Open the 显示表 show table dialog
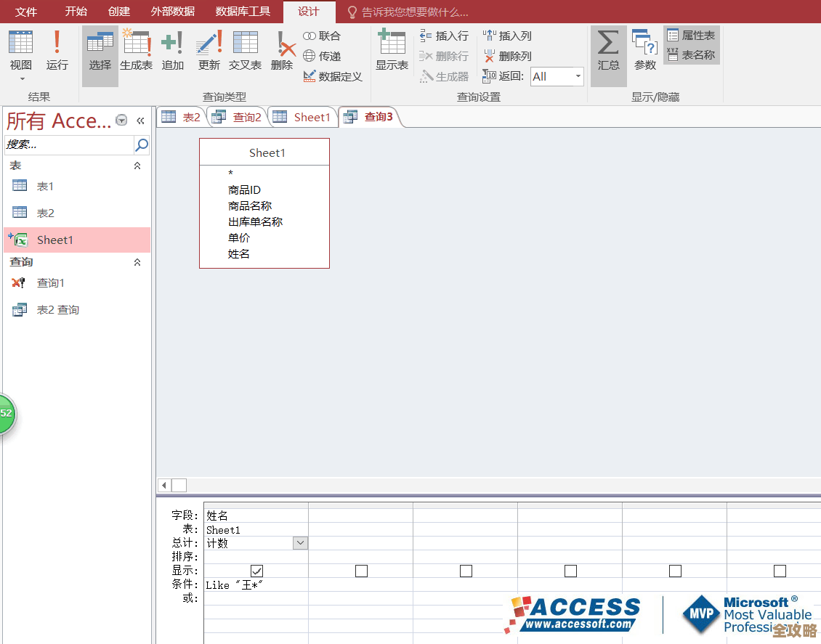821x644 pixels. point(392,51)
